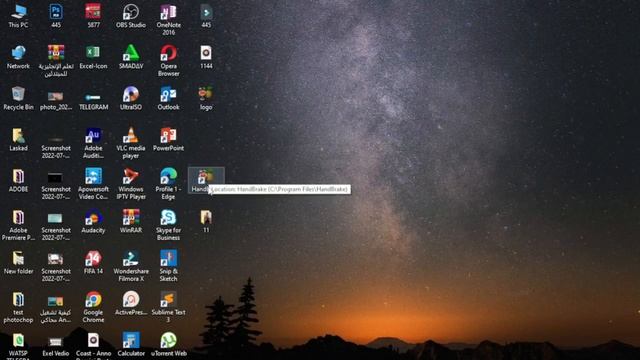Screen dimensions: 640x360
Task: Open the WATSP TELEGRA file icon
Action: coord(18,346)
